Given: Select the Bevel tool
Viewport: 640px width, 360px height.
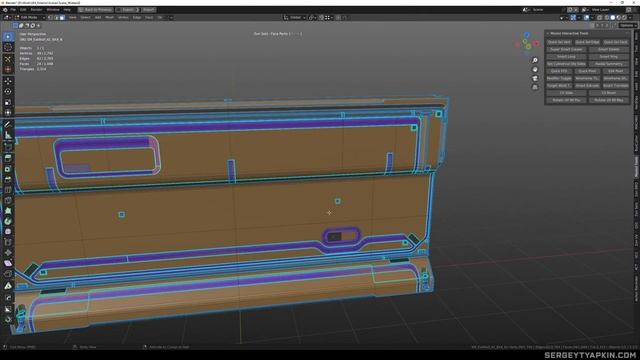Looking at the screenshot, I should pos(8,179).
